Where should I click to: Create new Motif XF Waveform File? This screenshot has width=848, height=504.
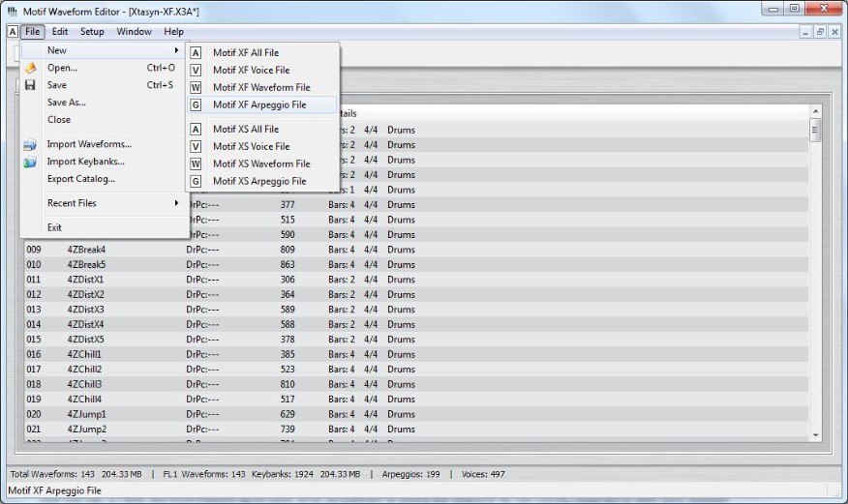[x=262, y=87]
